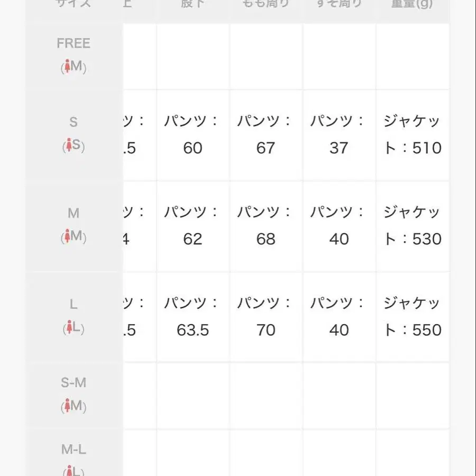This screenshot has height=476, width=476.
Task: Select the S-M size row label
Action: [74, 383]
